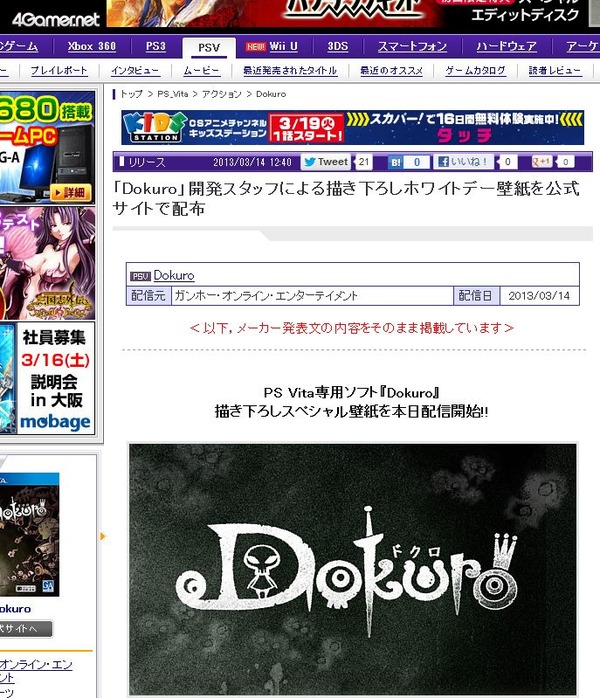
Task: Open ムービー submenu link
Action: pyautogui.click(x=202, y=70)
